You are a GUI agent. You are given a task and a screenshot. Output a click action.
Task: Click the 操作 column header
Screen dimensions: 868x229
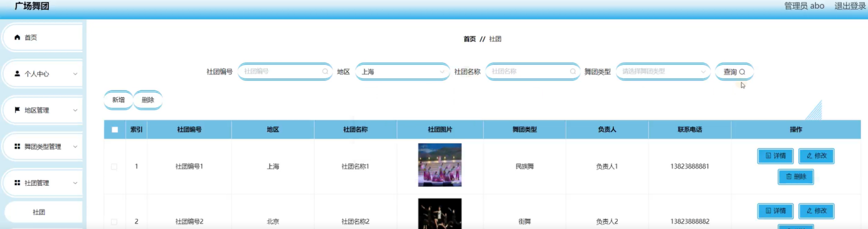796,130
